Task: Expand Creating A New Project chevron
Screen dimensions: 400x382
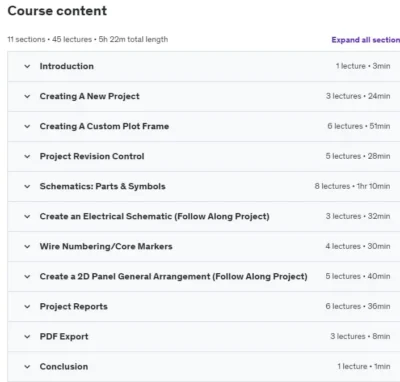Action: point(27,96)
